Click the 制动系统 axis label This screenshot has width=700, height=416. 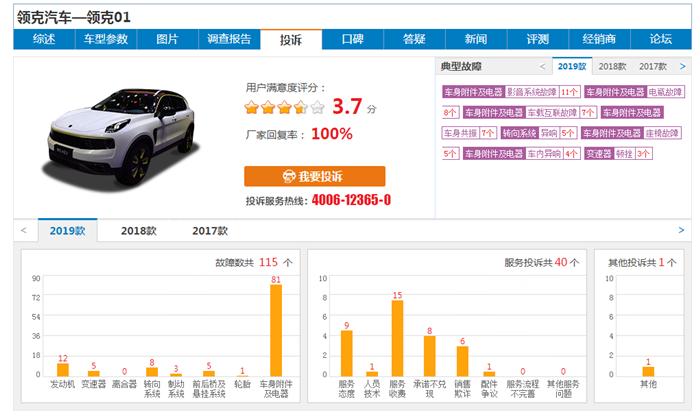(x=176, y=389)
